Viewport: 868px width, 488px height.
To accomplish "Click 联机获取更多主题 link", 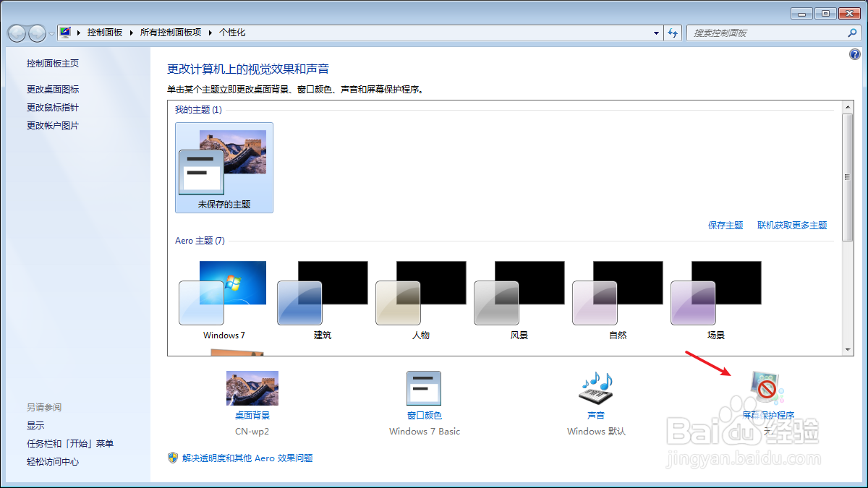I will [793, 225].
